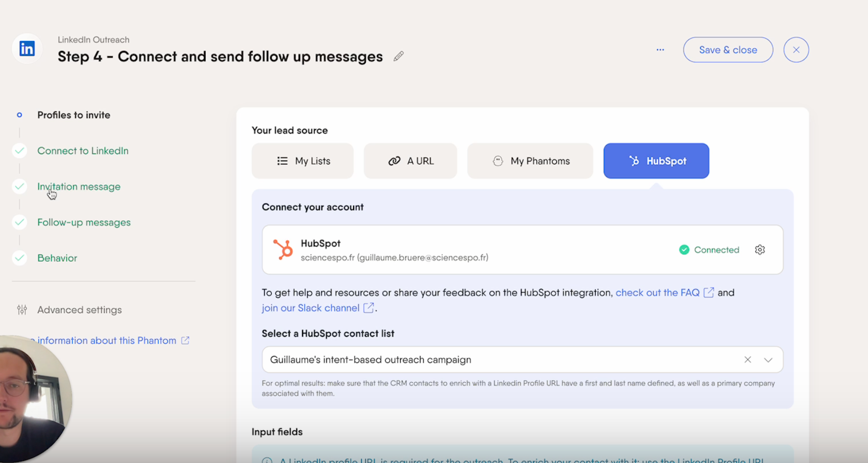Viewport: 868px width, 463px height.
Task: Click the LinkedIn logo icon
Action: (27, 49)
